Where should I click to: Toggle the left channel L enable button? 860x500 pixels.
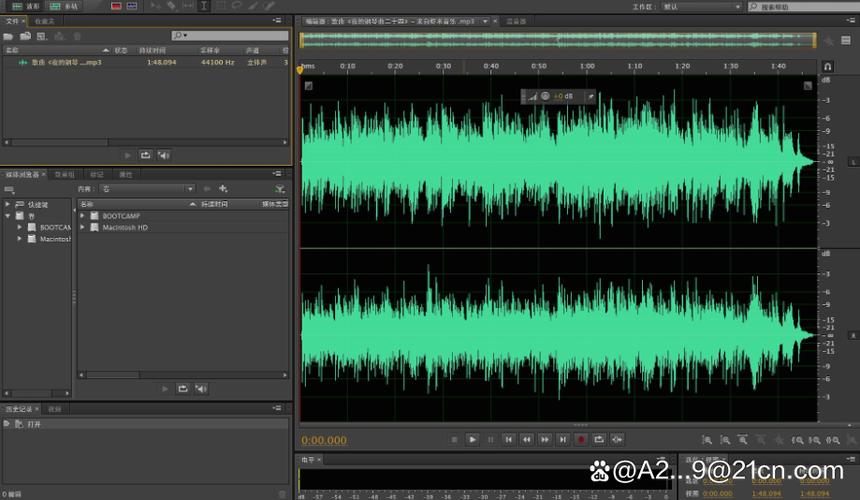click(853, 162)
